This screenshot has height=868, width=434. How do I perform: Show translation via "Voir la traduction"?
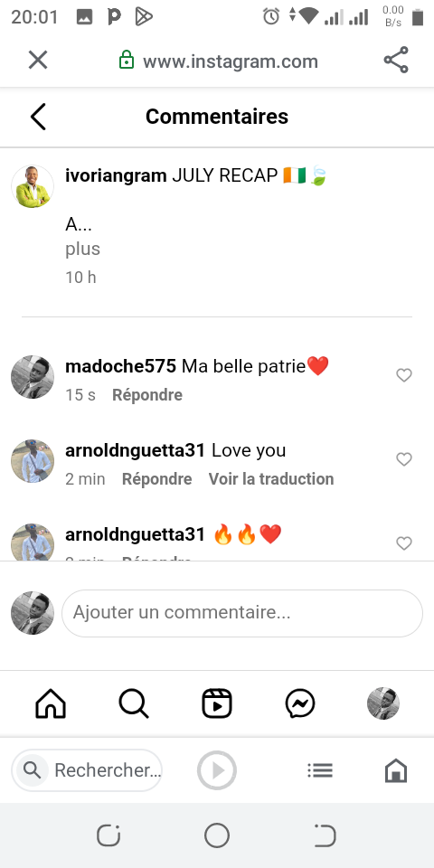[x=271, y=479]
